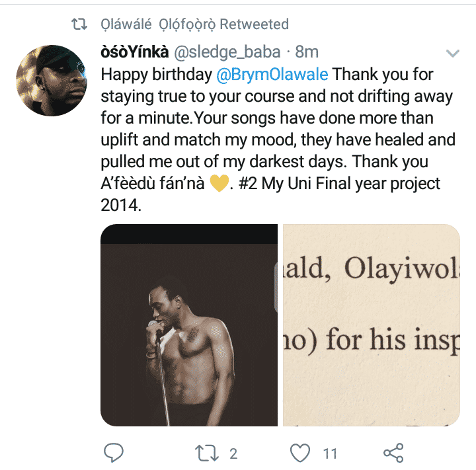Click the Ọláwálé Ọlọ́fọ̀ọ̀rọ̀ Retweeted label

[x=194, y=24]
